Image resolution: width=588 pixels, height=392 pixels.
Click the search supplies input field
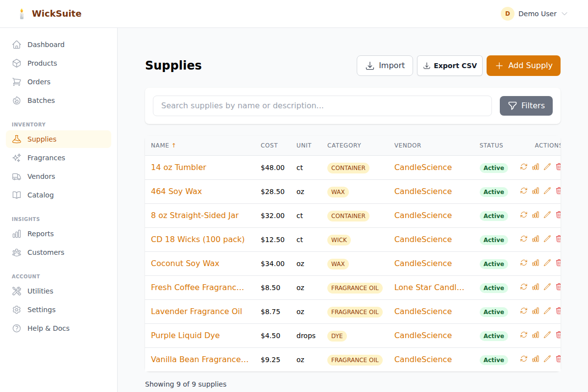322,105
